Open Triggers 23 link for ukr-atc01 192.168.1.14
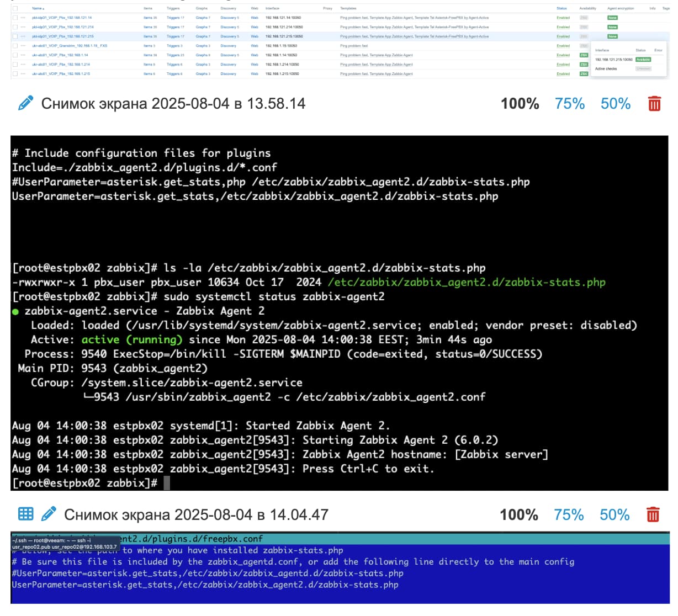 click(176, 55)
